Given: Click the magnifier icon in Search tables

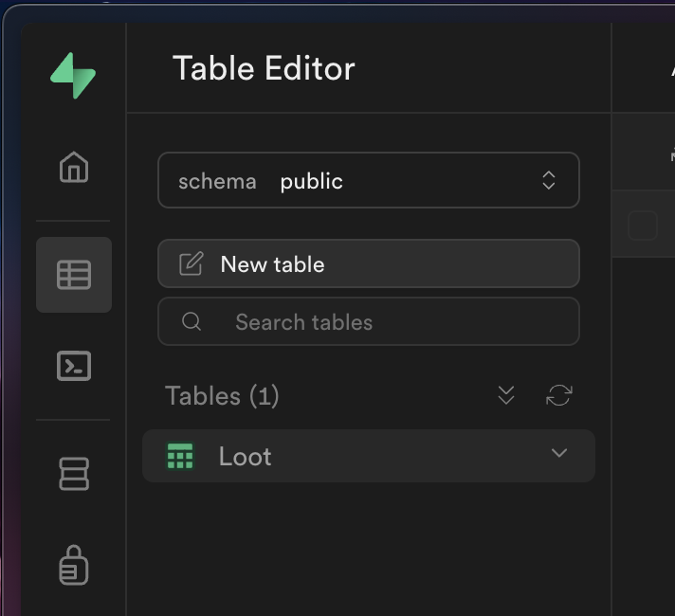Looking at the screenshot, I should pyautogui.click(x=192, y=322).
